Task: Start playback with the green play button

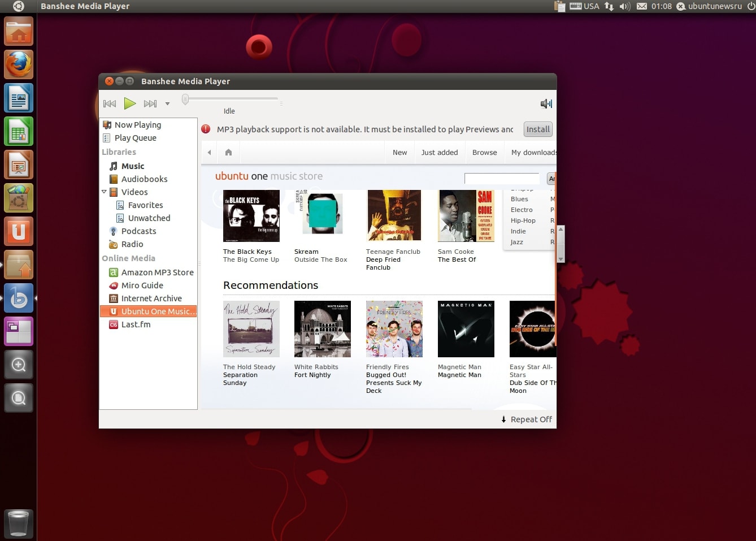Action: (x=130, y=103)
